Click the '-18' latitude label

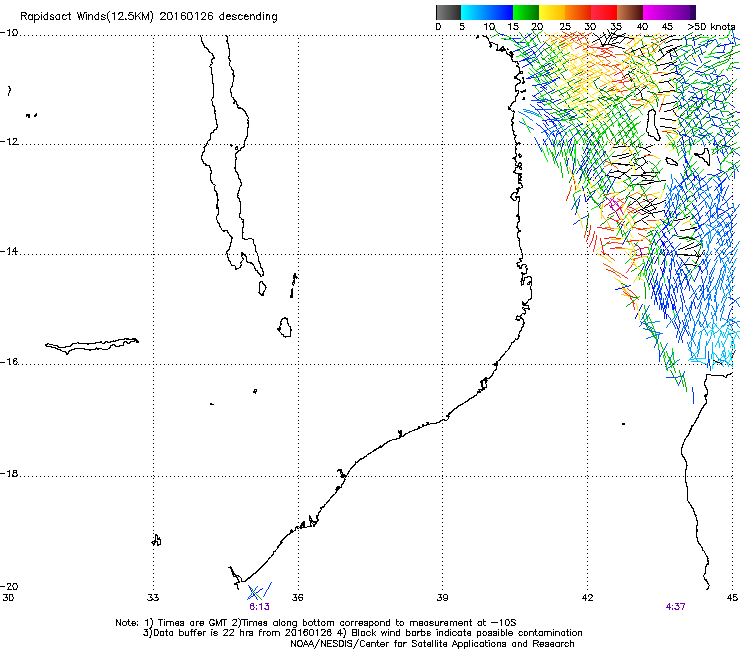[x=9, y=473]
